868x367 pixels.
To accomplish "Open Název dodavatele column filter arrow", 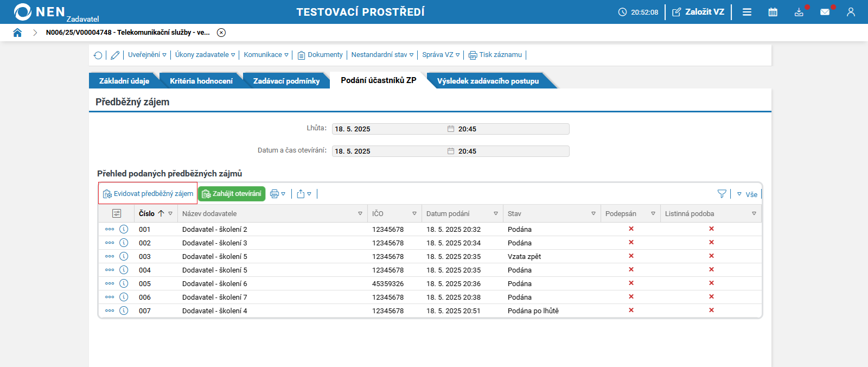I will pos(360,214).
